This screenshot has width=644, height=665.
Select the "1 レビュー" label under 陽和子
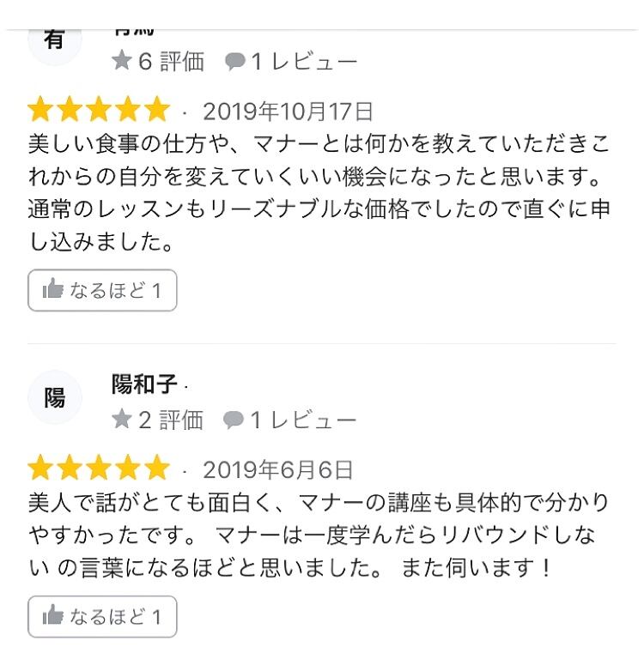pyautogui.click(x=303, y=420)
